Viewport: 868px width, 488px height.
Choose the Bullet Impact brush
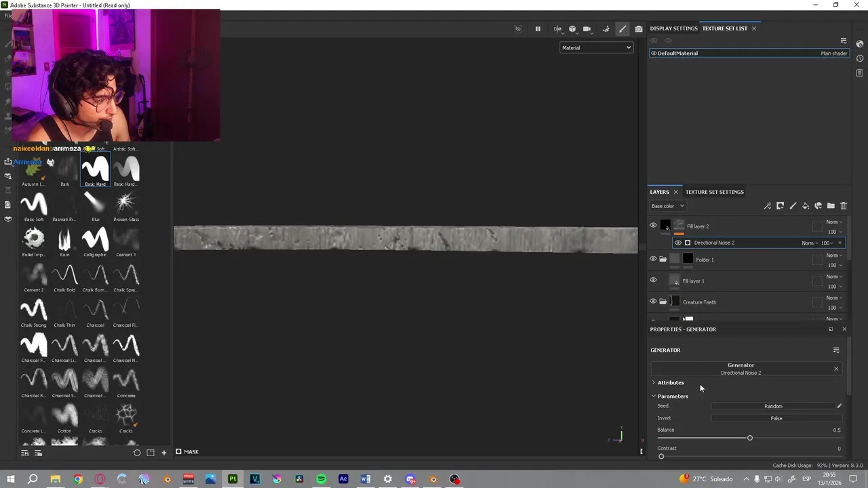[x=34, y=241]
